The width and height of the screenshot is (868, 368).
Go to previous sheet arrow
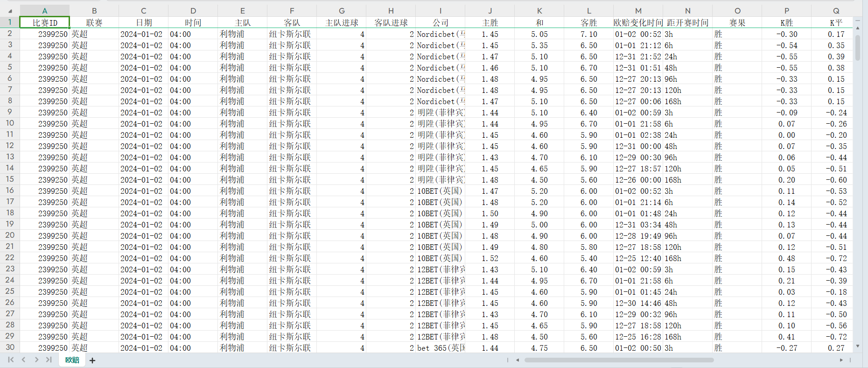click(23, 360)
